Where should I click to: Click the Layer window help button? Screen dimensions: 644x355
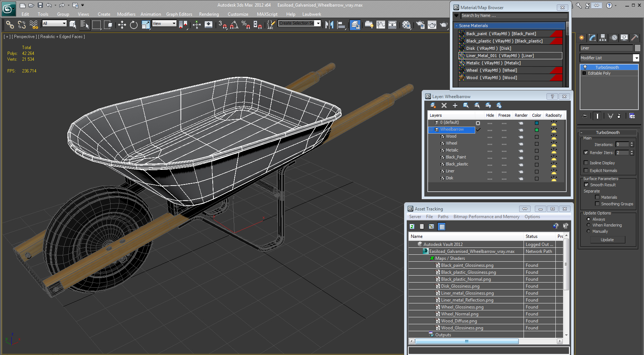[x=552, y=96]
